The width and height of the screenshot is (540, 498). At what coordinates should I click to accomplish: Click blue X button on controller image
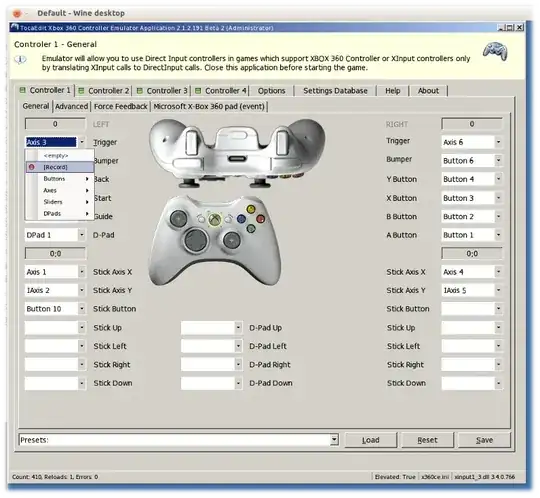tap(241, 218)
